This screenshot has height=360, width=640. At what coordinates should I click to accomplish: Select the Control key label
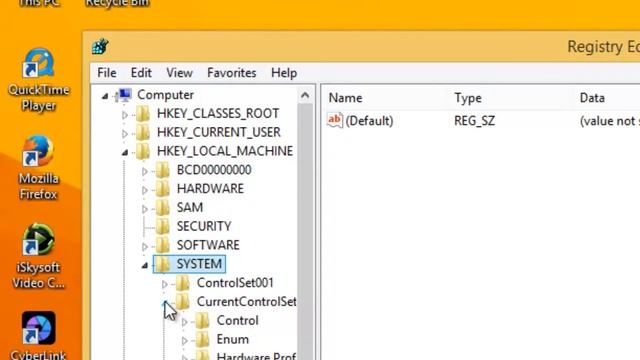238,320
